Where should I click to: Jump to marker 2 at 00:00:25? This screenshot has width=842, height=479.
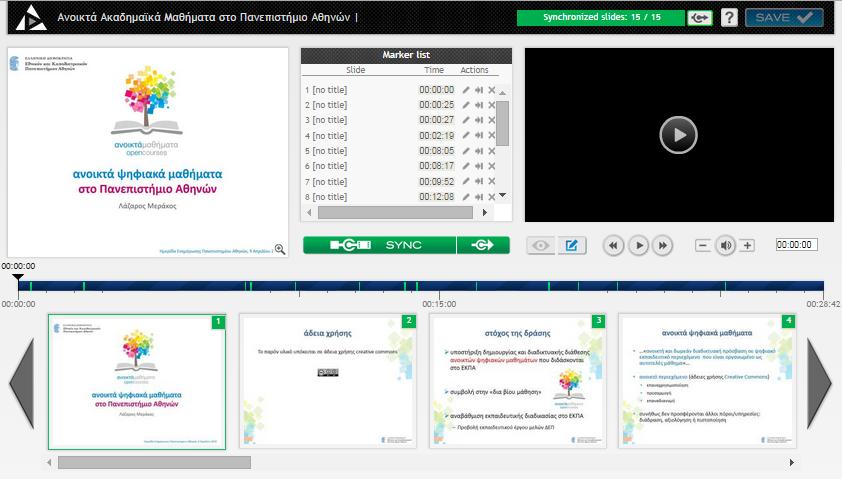point(479,105)
